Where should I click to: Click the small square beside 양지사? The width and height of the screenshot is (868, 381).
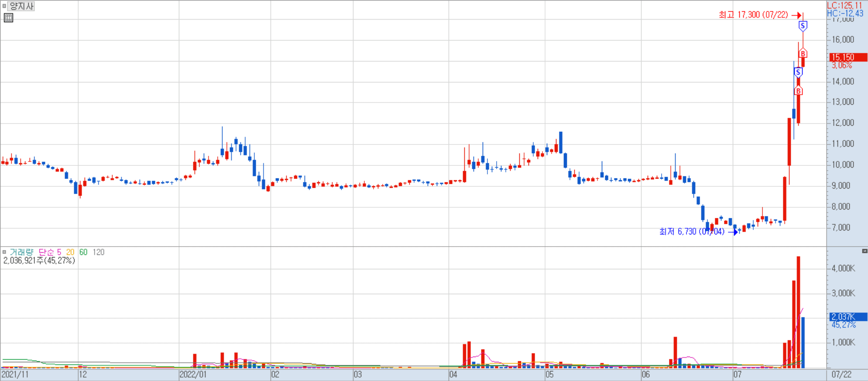(x=4, y=6)
